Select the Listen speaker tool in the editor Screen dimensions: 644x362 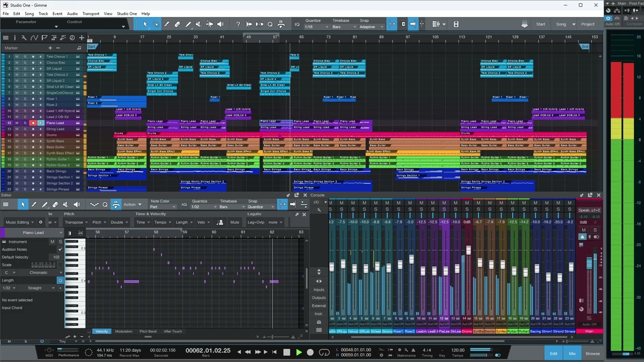pyautogui.click(x=77, y=205)
